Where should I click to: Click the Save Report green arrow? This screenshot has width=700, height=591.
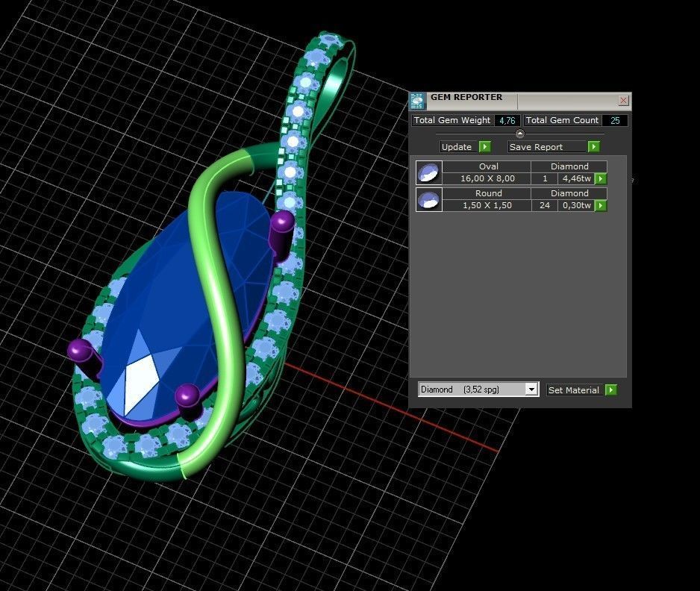click(593, 147)
